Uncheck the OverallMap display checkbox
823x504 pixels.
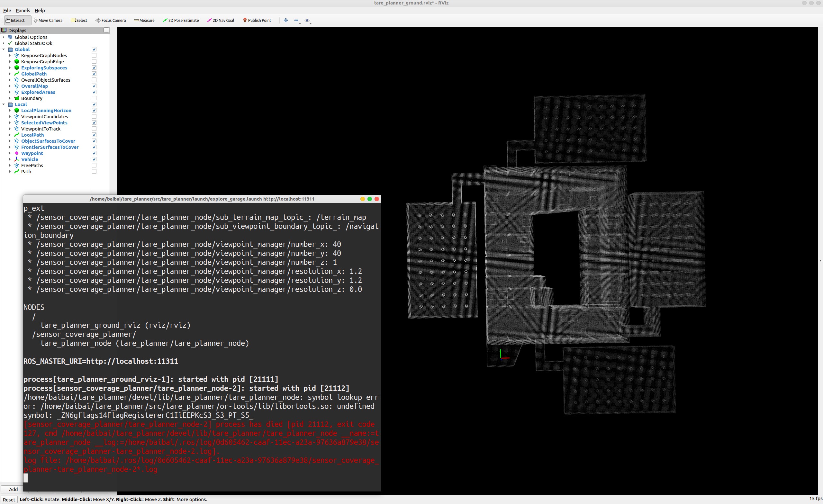coord(94,86)
